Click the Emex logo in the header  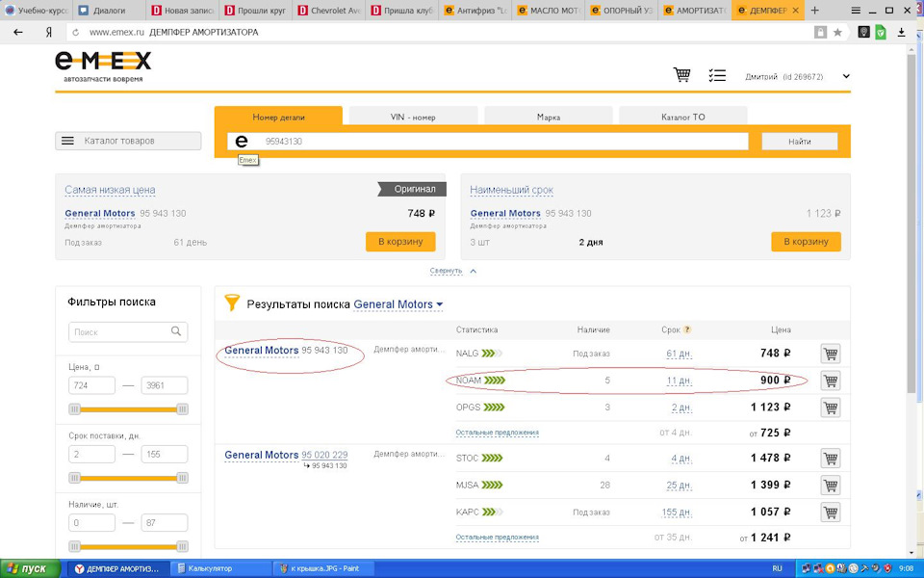[103, 66]
